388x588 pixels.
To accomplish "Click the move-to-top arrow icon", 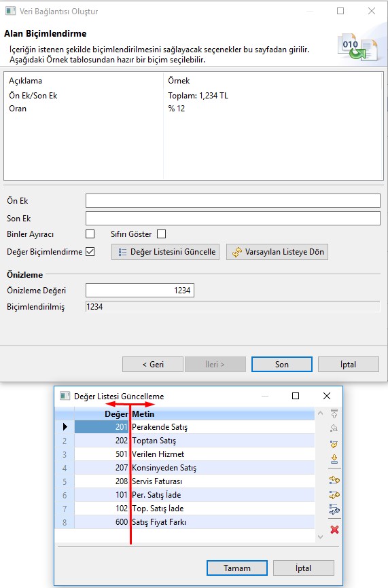I will click(x=334, y=414).
